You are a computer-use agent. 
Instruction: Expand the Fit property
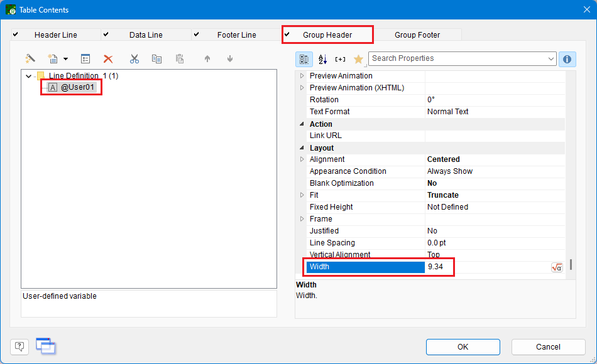[x=302, y=195]
